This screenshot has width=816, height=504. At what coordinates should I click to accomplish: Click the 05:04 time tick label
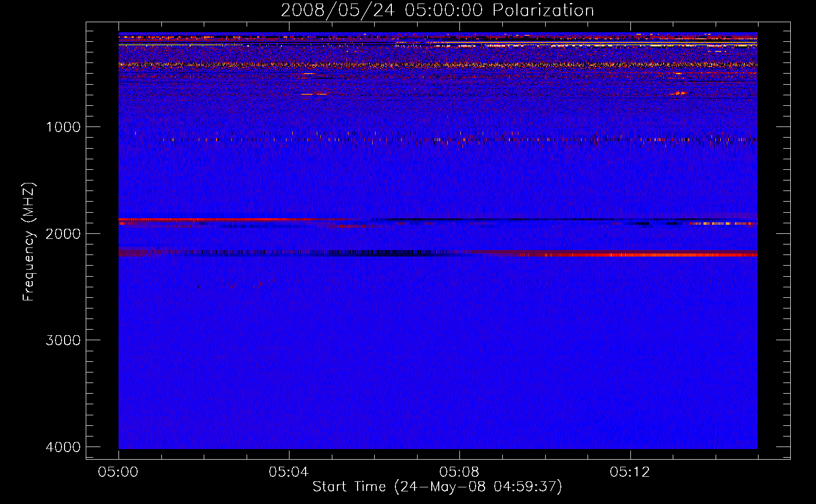coord(288,472)
